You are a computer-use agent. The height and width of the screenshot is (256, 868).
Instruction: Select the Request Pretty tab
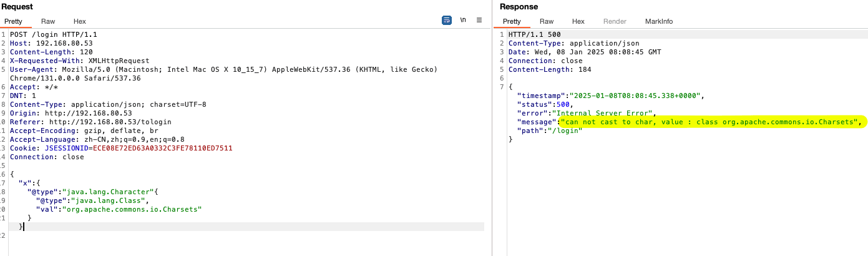tap(14, 21)
